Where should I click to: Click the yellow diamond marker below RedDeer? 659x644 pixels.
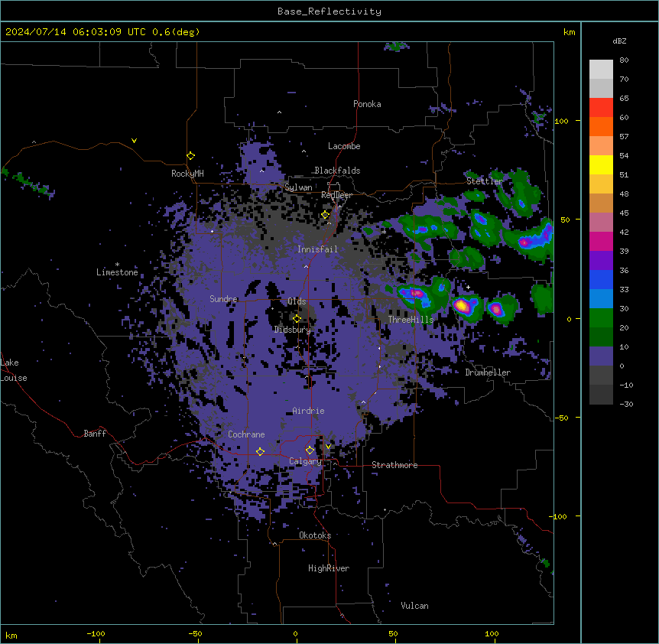[326, 215]
